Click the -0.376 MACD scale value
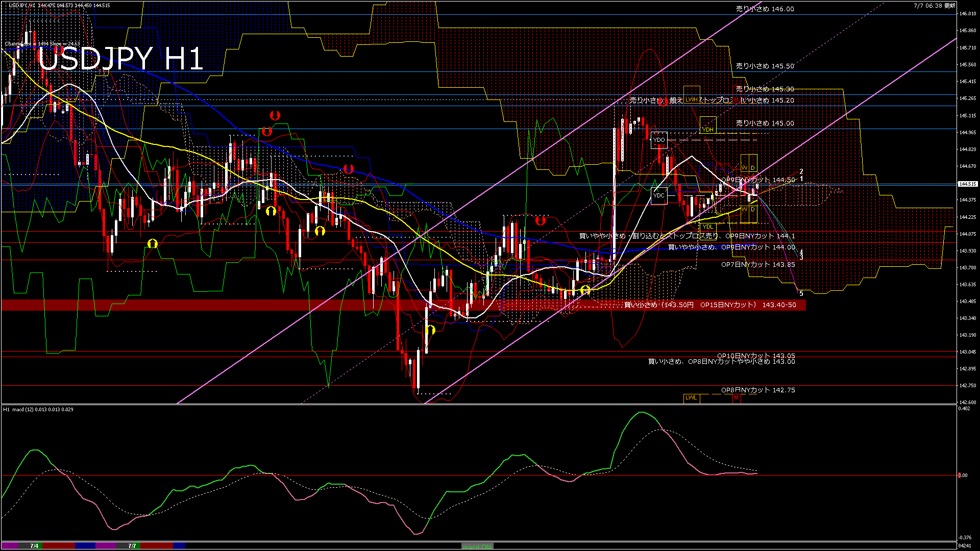Viewport: 980px width, 551px height. click(x=965, y=537)
